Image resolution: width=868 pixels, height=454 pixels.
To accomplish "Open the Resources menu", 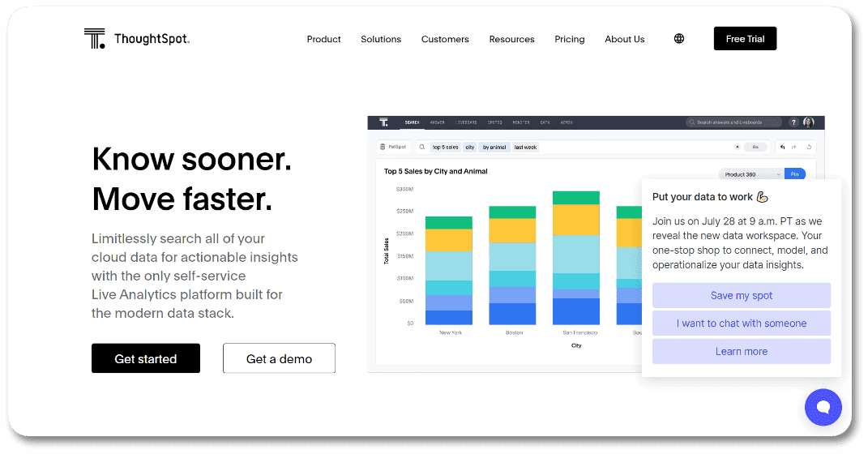I will point(511,39).
